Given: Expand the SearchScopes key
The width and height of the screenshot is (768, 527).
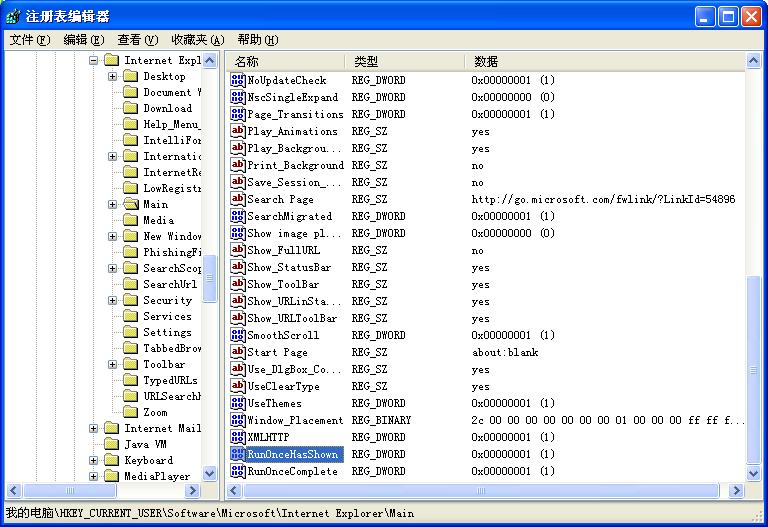Looking at the screenshot, I should [x=113, y=268].
